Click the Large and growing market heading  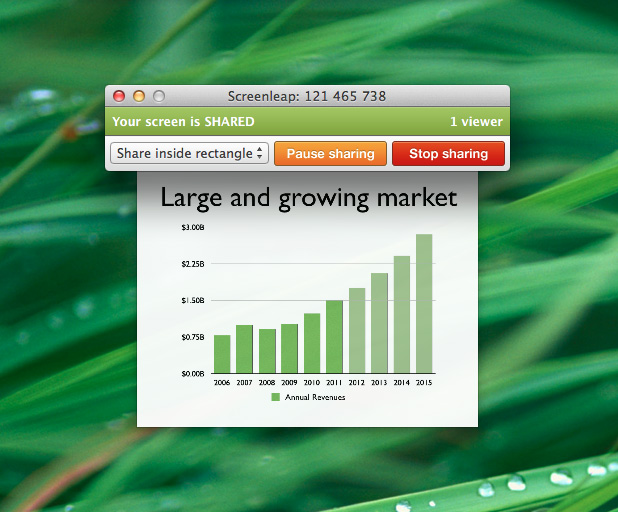(308, 198)
